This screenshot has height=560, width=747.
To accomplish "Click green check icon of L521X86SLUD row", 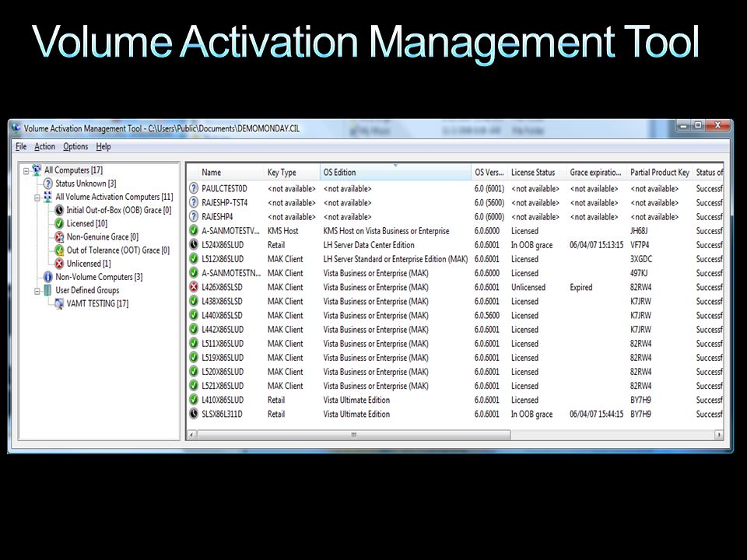I will [x=194, y=386].
